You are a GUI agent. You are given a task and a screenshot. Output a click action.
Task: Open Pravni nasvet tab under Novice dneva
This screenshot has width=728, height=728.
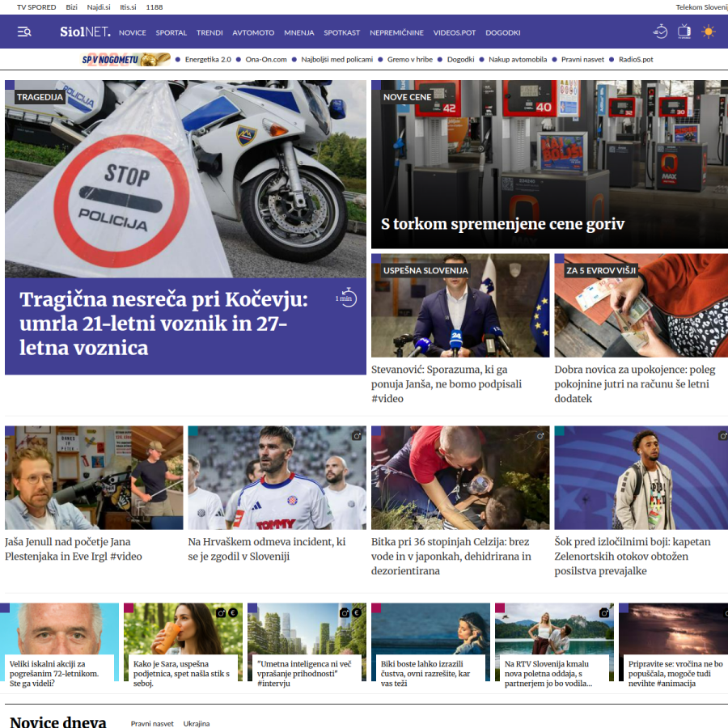pos(152,723)
